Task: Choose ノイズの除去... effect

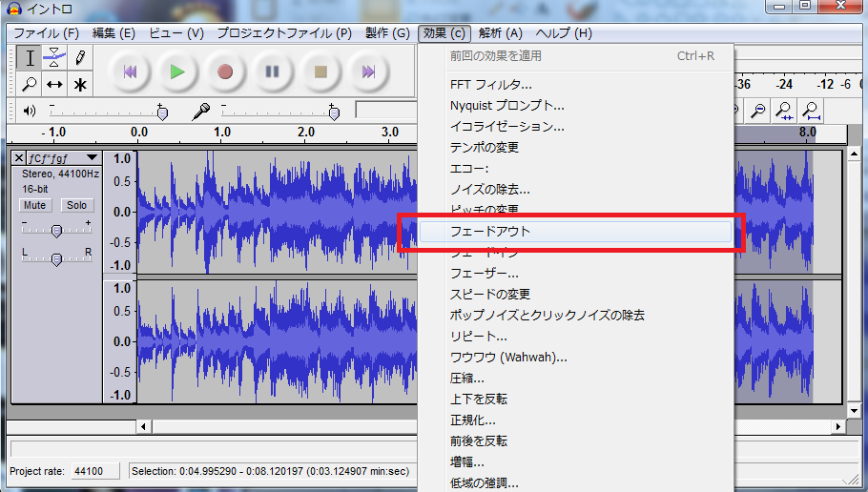Action: click(576, 190)
